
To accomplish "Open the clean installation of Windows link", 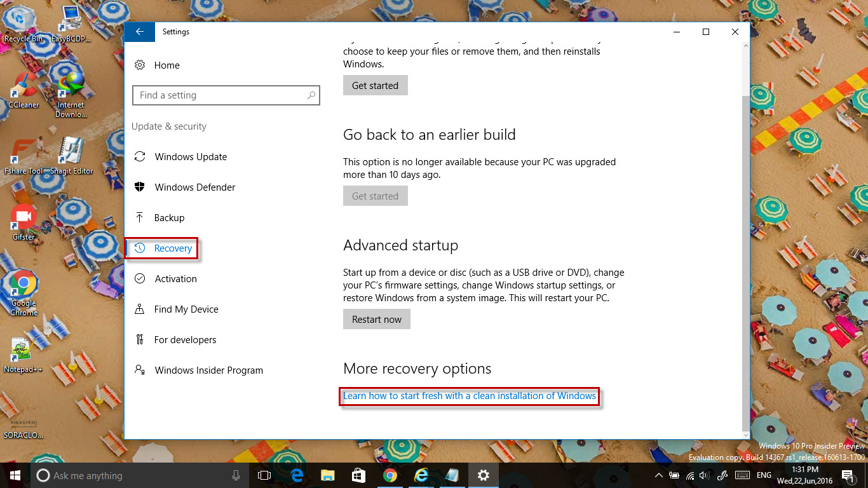I will pyautogui.click(x=470, y=396).
